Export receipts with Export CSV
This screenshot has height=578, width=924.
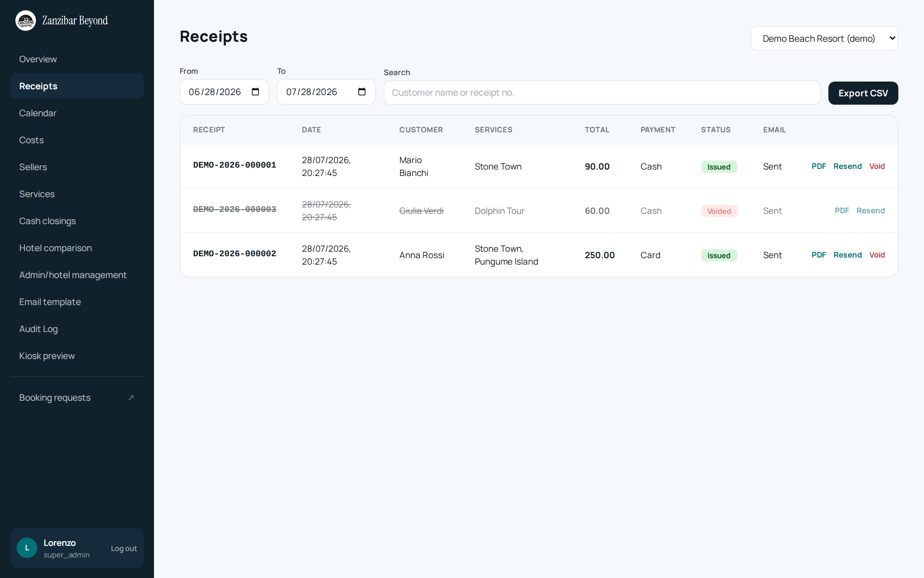pyautogui.click(x=863, y=93)
